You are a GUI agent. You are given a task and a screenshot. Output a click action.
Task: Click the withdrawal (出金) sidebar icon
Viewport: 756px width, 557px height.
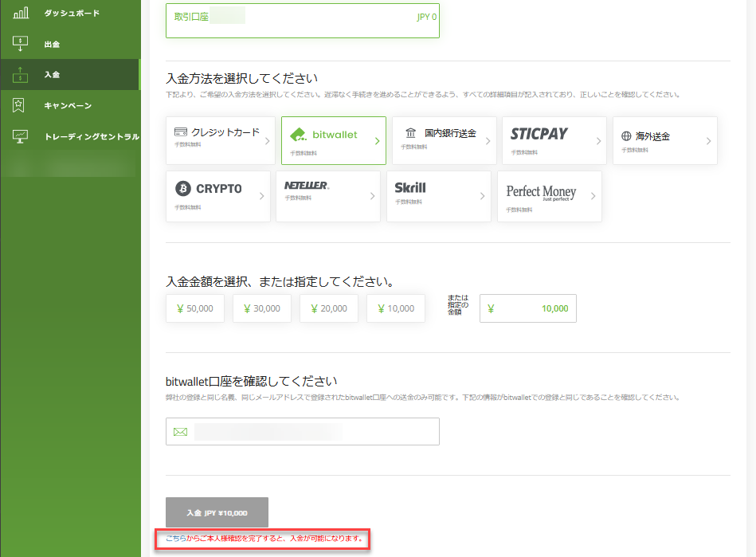click(x=22, y=44)
